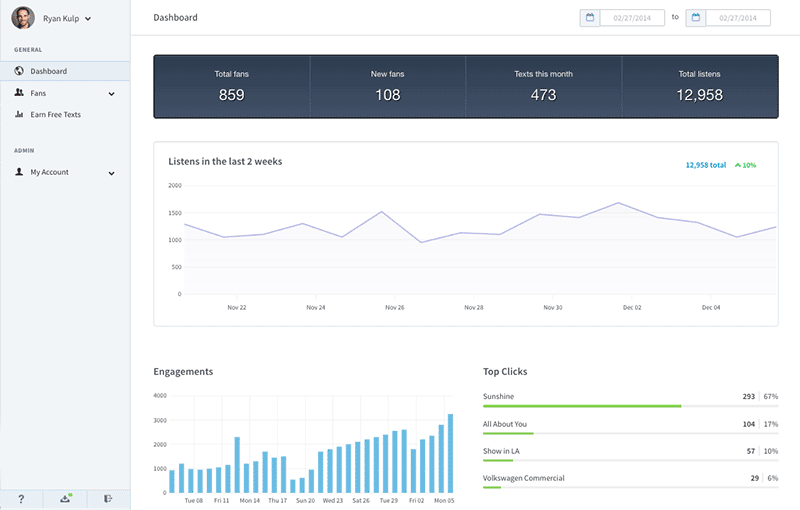Click the start date input field
Viewport: 800px width, 510px height.
(x=632, y=17)
